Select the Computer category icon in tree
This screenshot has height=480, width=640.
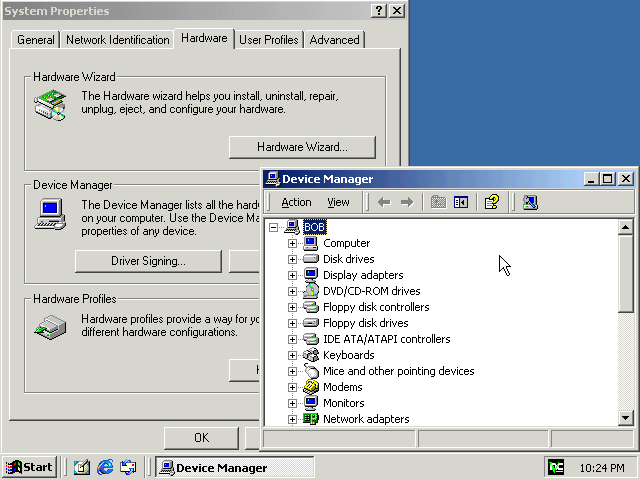[311, 243]
